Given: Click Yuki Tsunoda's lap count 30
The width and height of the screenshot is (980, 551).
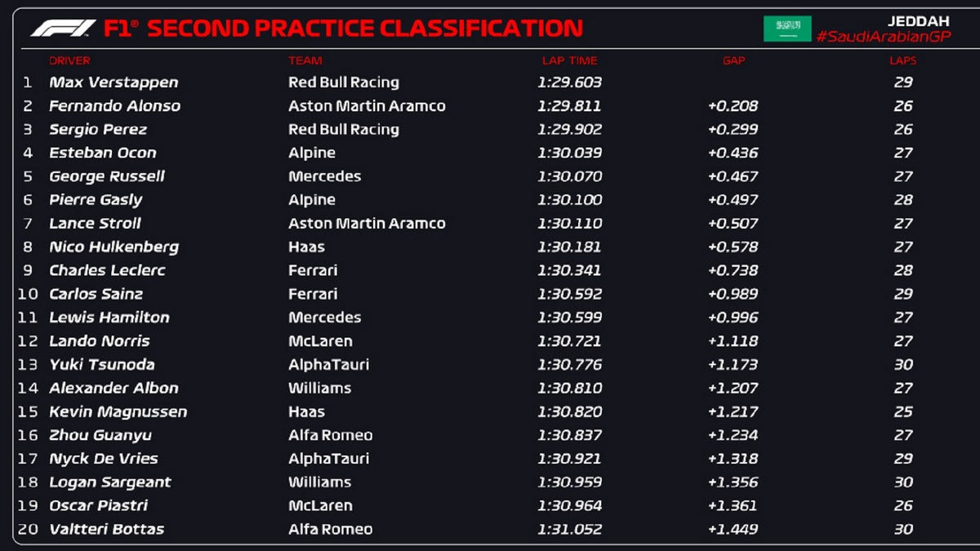Looking at the screenshot, I should tap(902, 365).
